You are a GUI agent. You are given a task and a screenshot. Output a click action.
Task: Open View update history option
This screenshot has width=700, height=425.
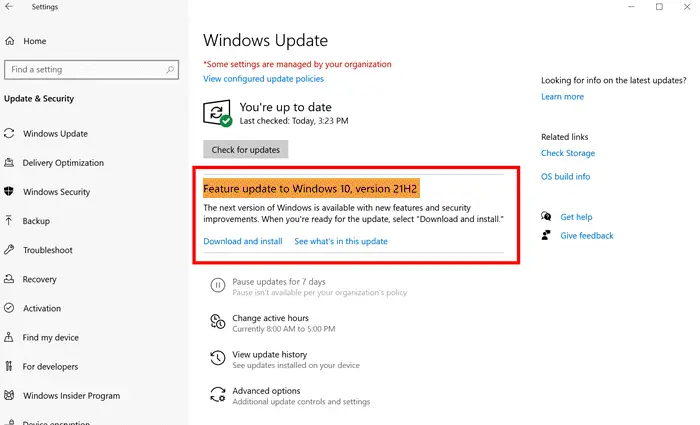[x=270, y=354]
